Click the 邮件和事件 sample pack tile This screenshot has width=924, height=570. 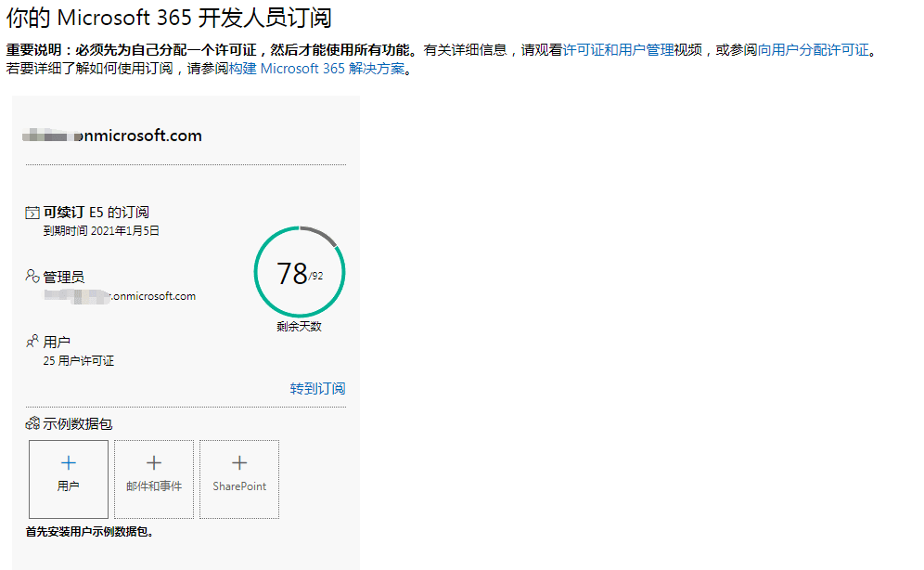[x=154, y=479]
